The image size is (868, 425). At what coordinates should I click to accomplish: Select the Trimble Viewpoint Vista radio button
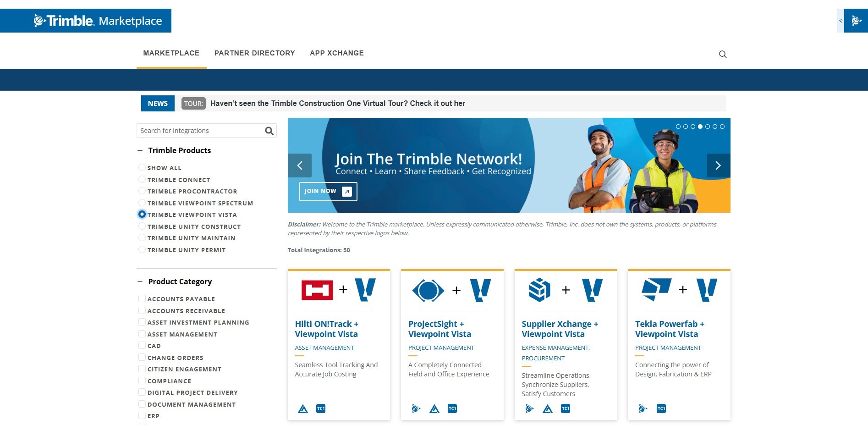pyautogui.click(x=142, y=214)
